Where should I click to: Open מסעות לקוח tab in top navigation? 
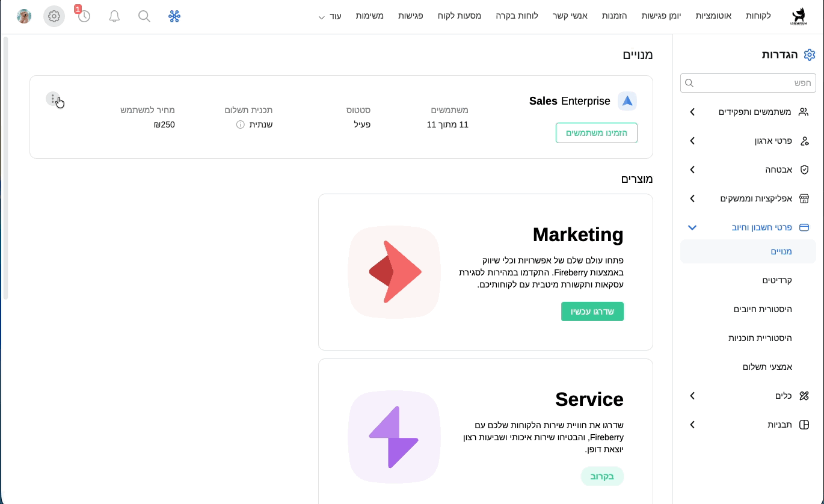coord(459,16)
